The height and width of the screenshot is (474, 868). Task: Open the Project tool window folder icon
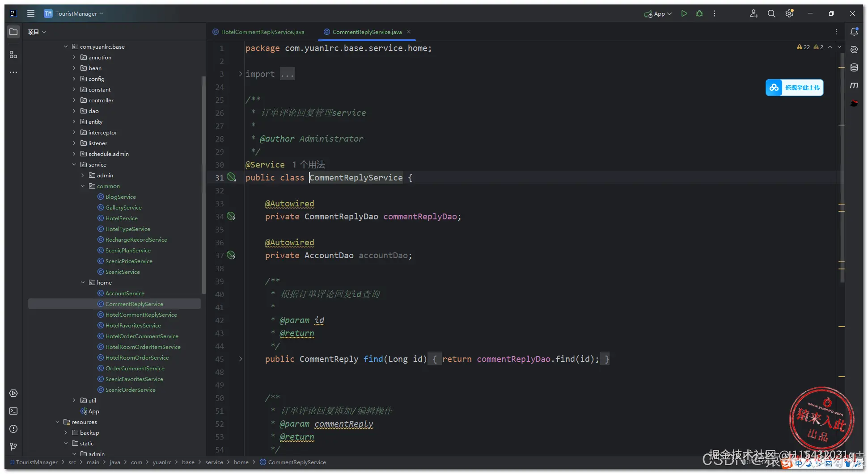(x=13, y=32)
